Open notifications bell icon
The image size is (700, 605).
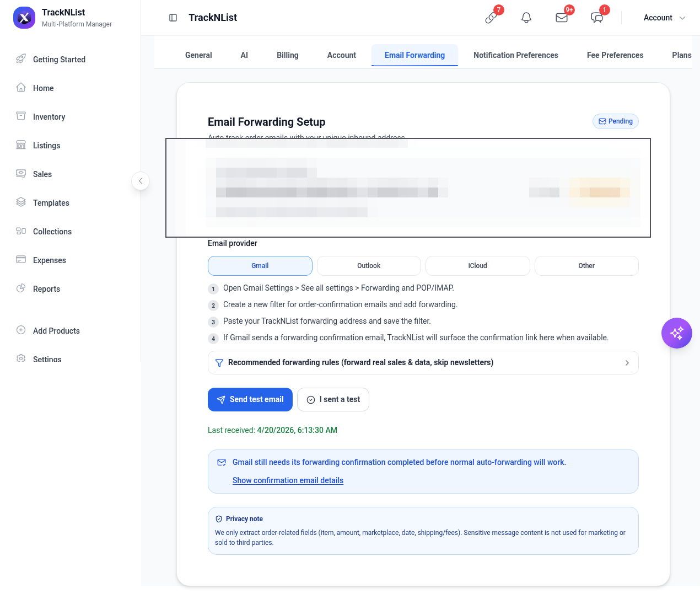(526, 18)
